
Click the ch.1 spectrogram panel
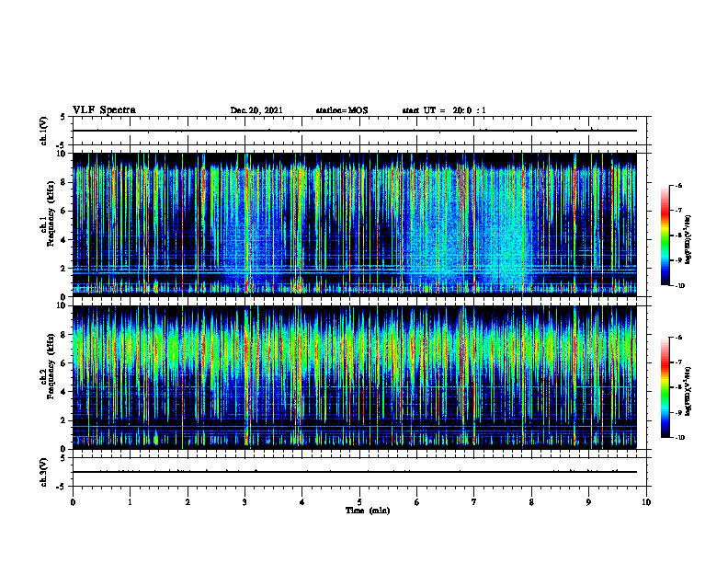355,224
